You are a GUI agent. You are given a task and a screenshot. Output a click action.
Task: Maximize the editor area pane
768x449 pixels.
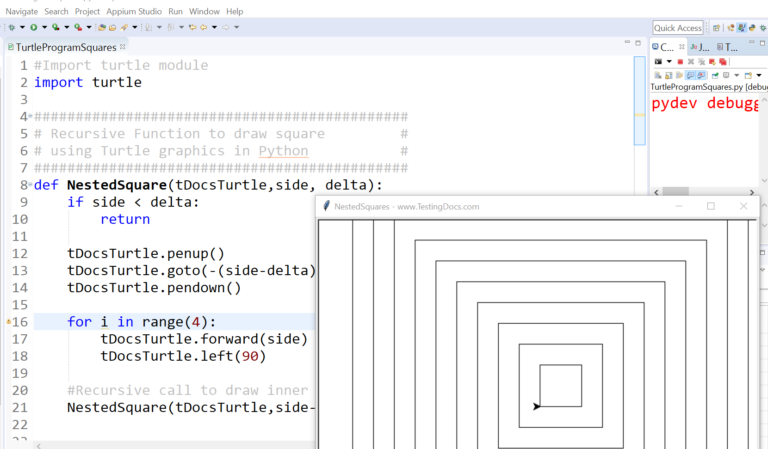(x=639, y=47)
